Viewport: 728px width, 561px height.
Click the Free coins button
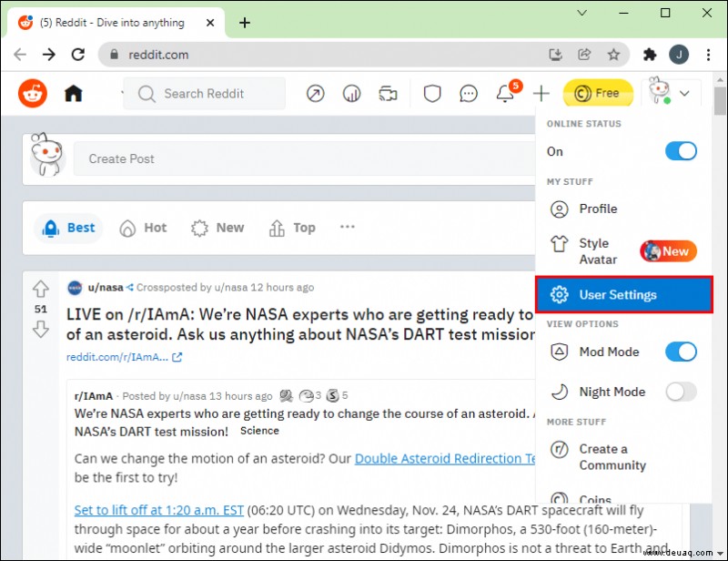[598, 93]
